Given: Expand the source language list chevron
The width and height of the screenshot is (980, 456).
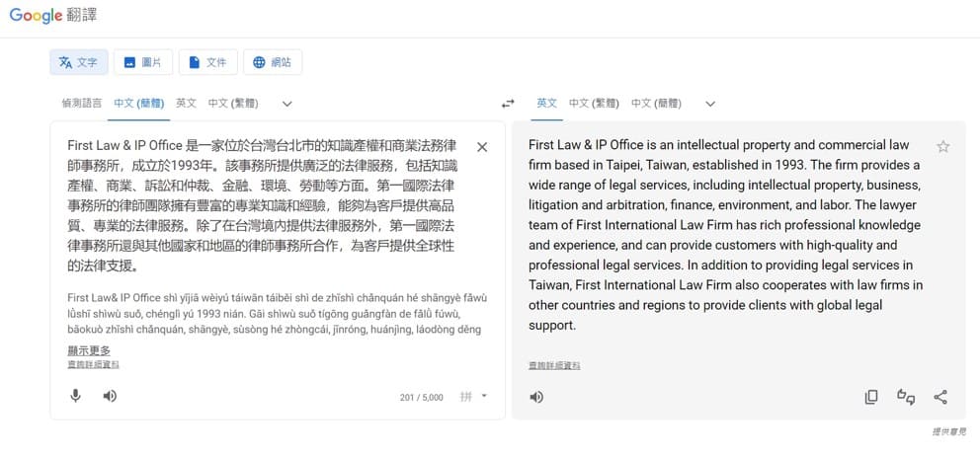Looking at the screenshot, I should (286, 104).
